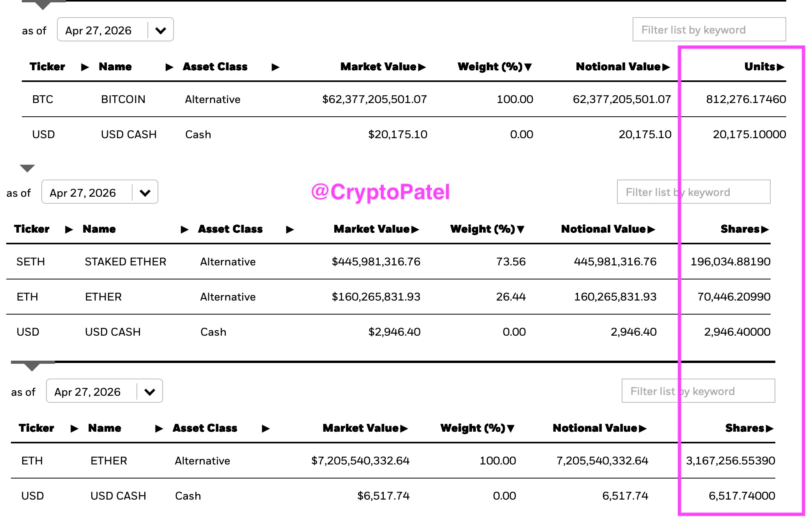
Task: Collapse the middle holdings section triangle
Action: tap(27, 168)
